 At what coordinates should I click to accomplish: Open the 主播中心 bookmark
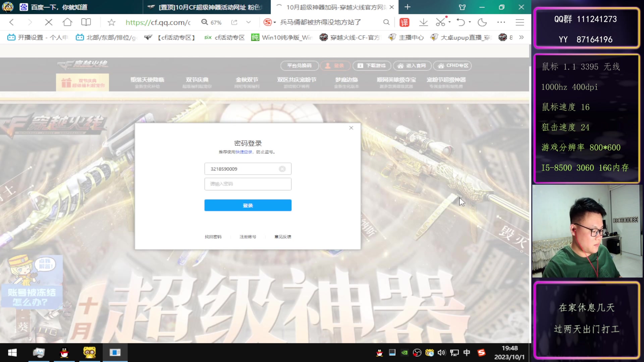(406, 38)
